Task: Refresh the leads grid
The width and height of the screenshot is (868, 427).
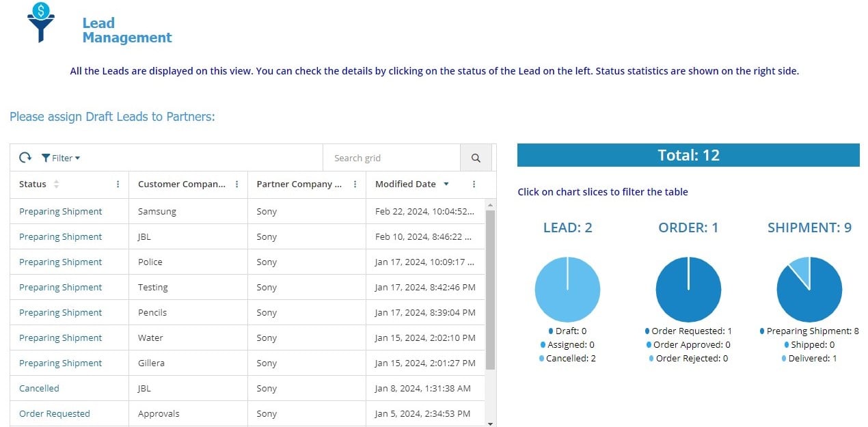Action: (x=25, y=158)
